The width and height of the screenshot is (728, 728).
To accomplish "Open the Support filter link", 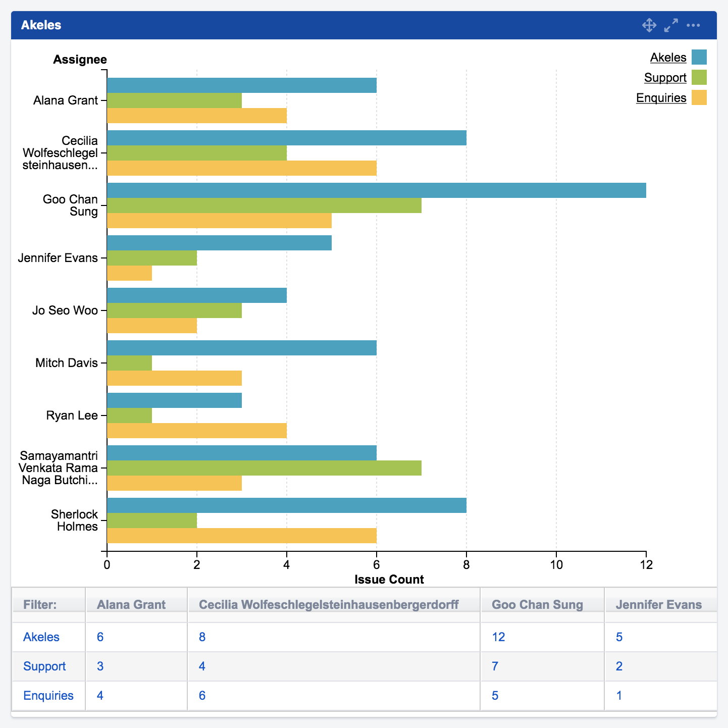I will [44, 666].
